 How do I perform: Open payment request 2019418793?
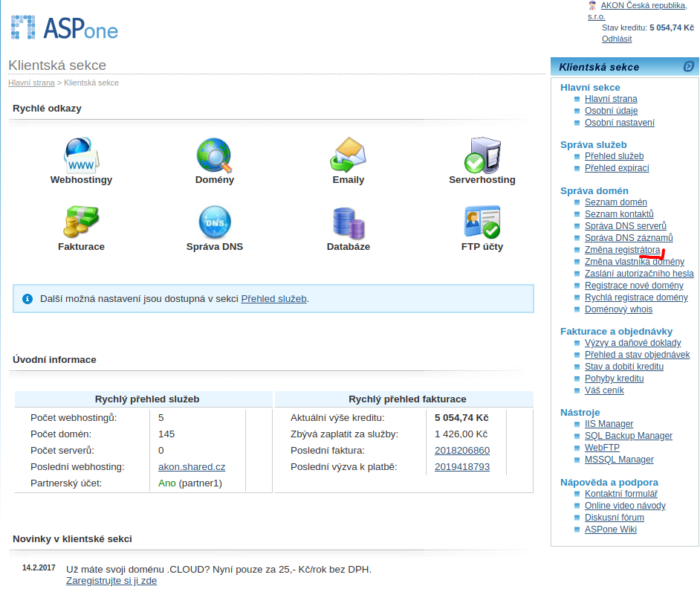[461, 467]
